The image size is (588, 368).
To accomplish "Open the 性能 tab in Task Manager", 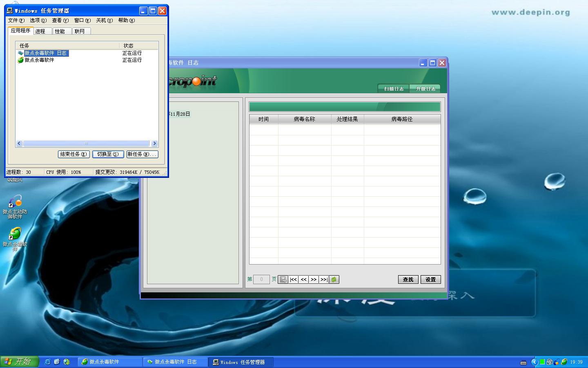I will coord(61,31).
